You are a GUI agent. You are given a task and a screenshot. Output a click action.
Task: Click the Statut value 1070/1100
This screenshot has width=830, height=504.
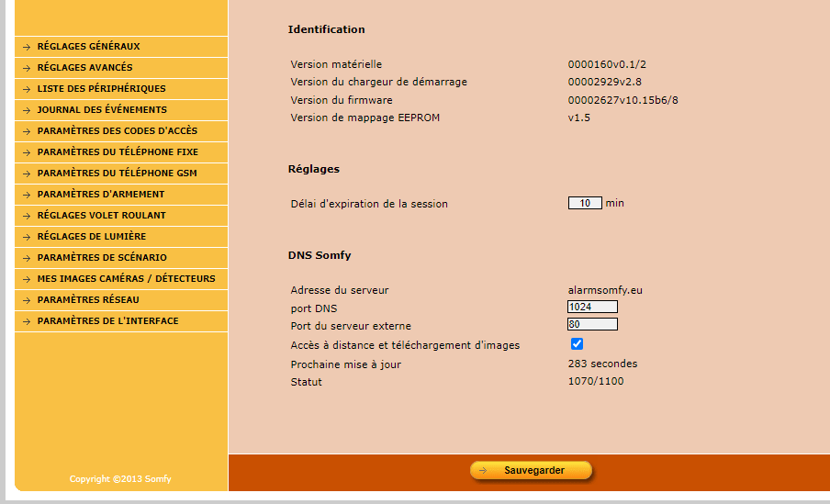click(x=596, y=381)
